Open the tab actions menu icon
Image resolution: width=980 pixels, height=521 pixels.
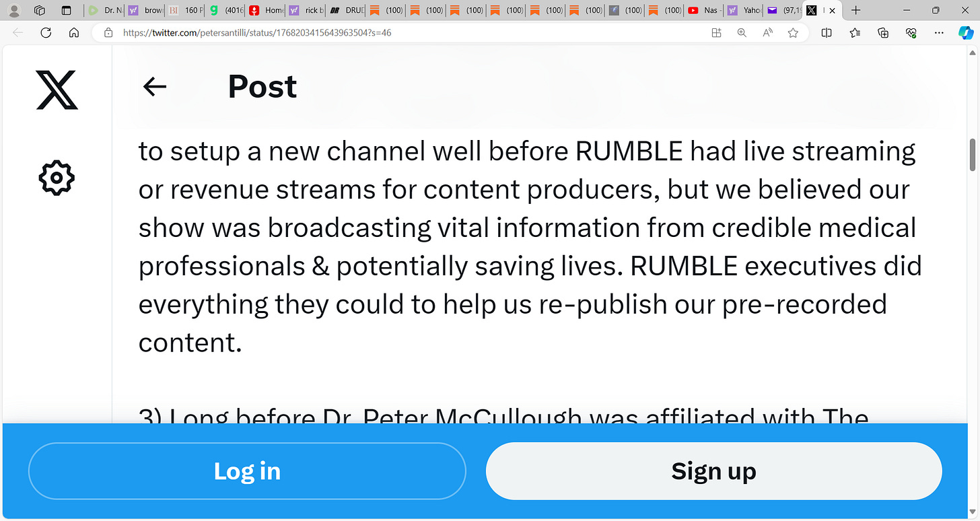click(66, 10)
